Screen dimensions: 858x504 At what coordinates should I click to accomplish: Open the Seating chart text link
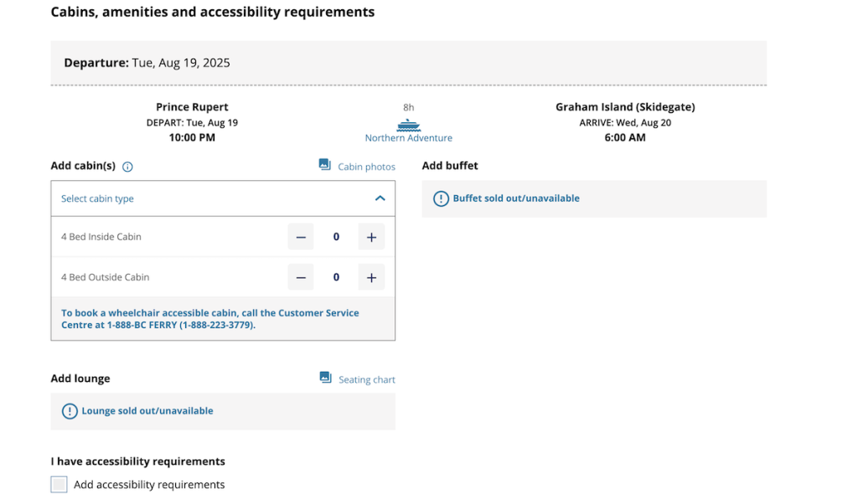(367, 379)
